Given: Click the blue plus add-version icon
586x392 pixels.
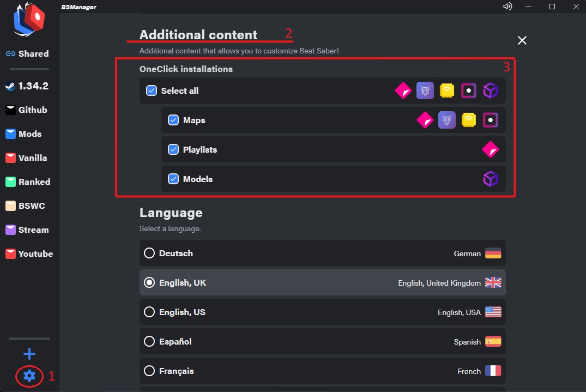Looking at the screenshot, I should click(x=29, y=354).
